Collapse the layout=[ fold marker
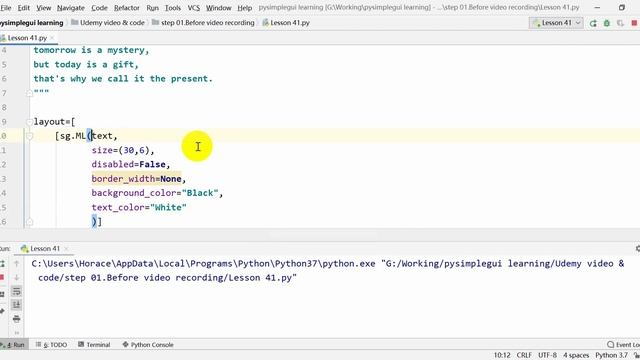Viewport: 640px width, 360px height. [x=29, y=122]
